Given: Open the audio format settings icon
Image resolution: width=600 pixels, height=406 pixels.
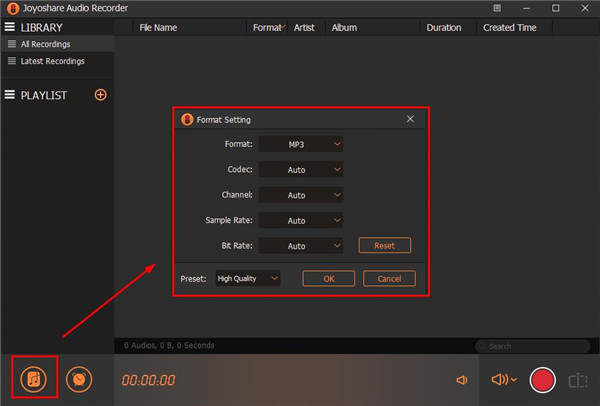Looking at the screenshot, I should click(34, 379).
